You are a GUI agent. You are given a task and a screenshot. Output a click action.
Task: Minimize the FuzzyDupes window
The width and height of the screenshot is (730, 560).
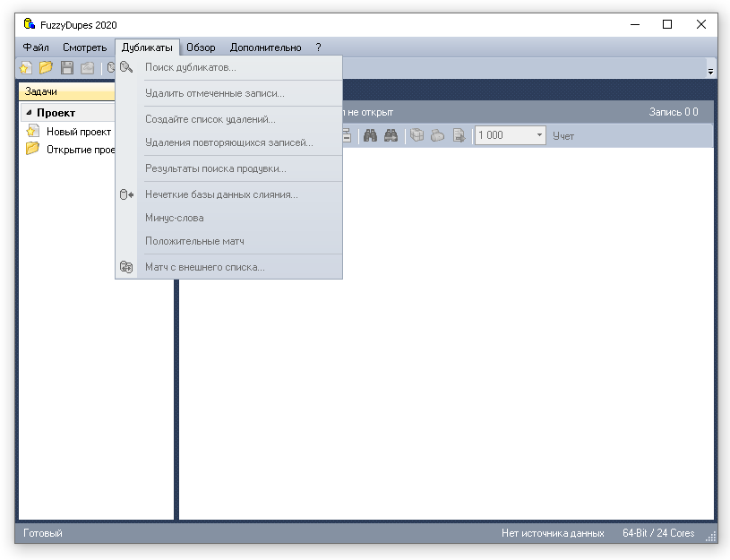point(635,25)
